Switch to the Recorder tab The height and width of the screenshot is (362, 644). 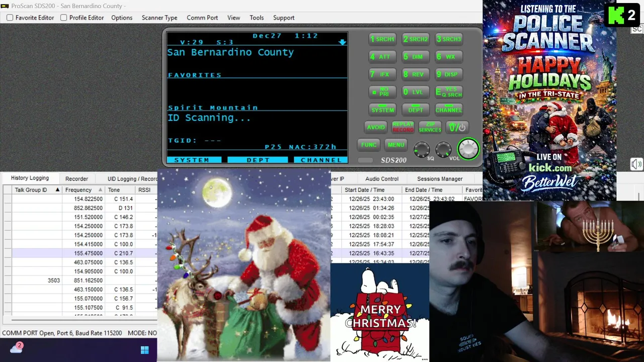76,178
